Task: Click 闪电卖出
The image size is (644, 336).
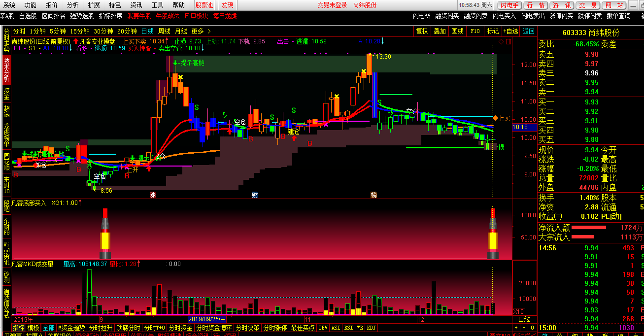Action: 533,16
